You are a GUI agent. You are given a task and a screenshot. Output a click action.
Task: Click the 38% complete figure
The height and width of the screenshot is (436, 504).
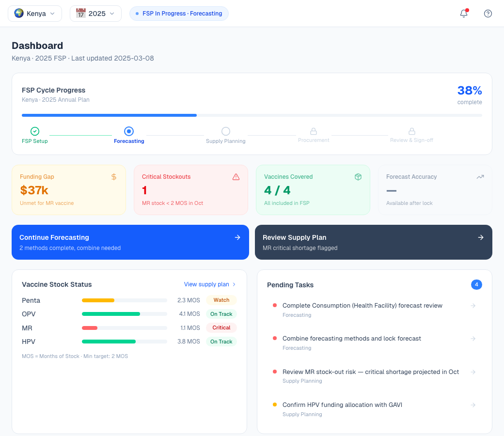tap(470, 95)
